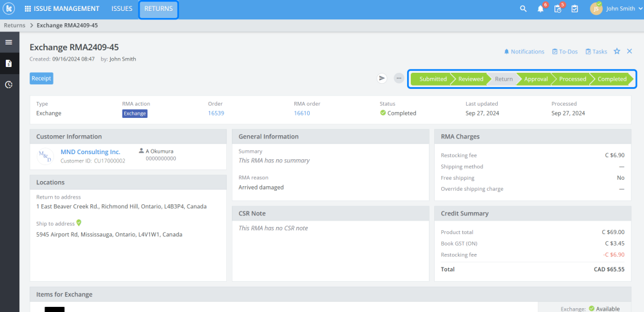
Task: Click the contact person icon beside A Okumura
Action: (141, 151)
